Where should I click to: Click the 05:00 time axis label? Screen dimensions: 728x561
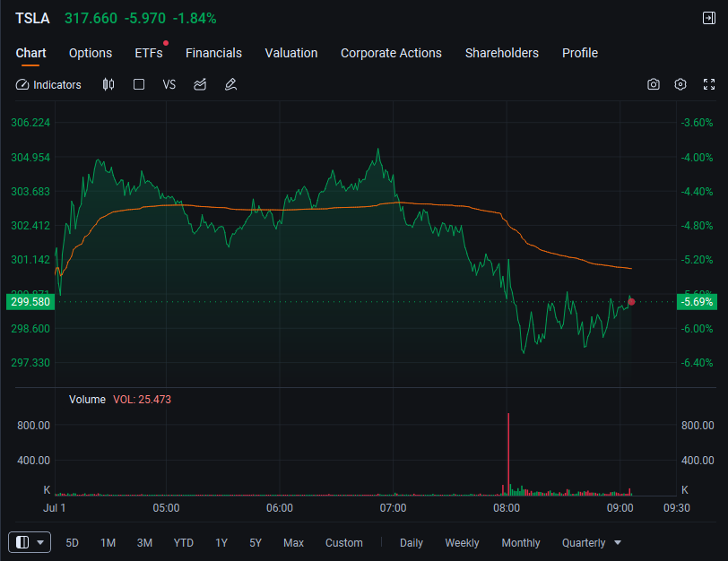tap(166, 508)
